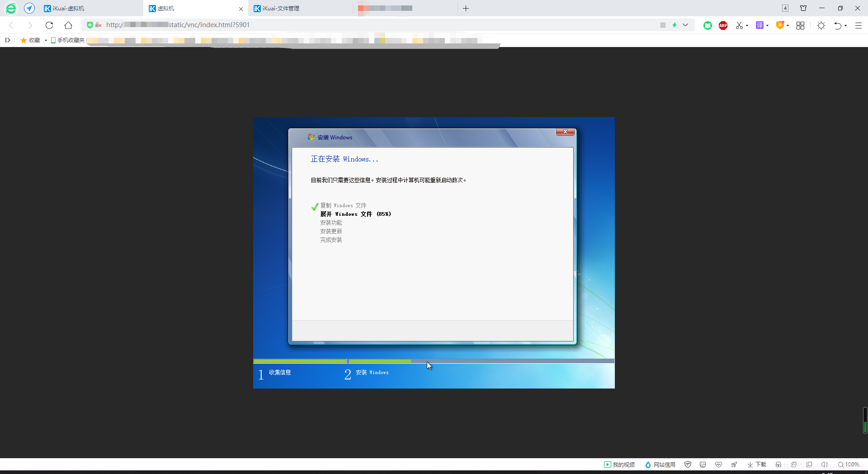Open 网站信用 in the status bar
This screenshot has width=868, height=474.
(660, 465)
